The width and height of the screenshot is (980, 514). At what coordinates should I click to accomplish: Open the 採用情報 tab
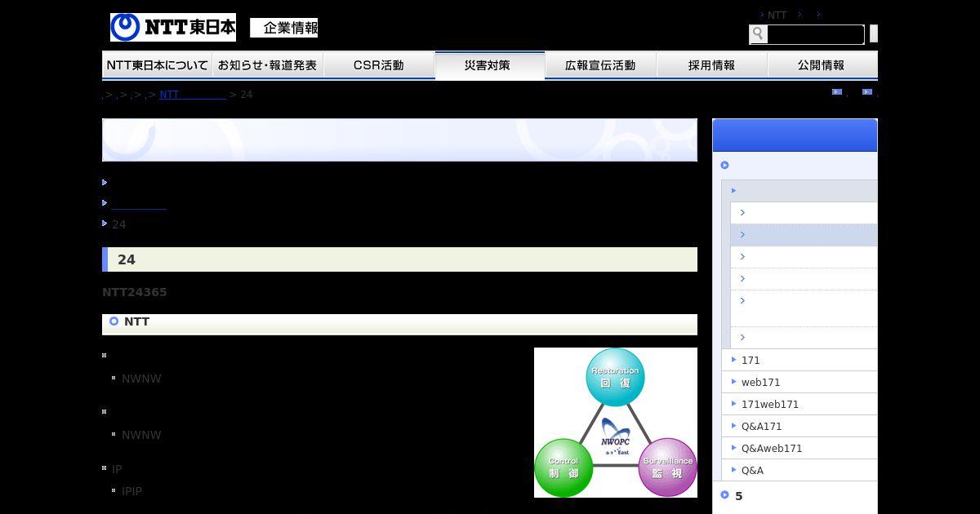click(711, 65)
